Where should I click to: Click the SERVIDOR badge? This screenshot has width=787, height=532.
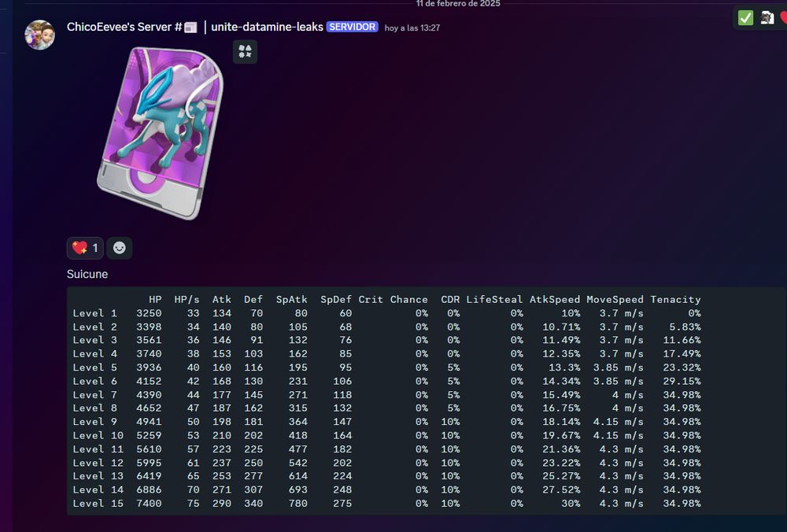click(x=352, y=27)
